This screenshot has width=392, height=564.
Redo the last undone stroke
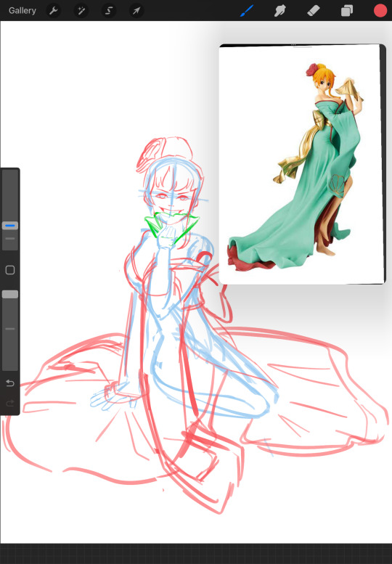10,403
